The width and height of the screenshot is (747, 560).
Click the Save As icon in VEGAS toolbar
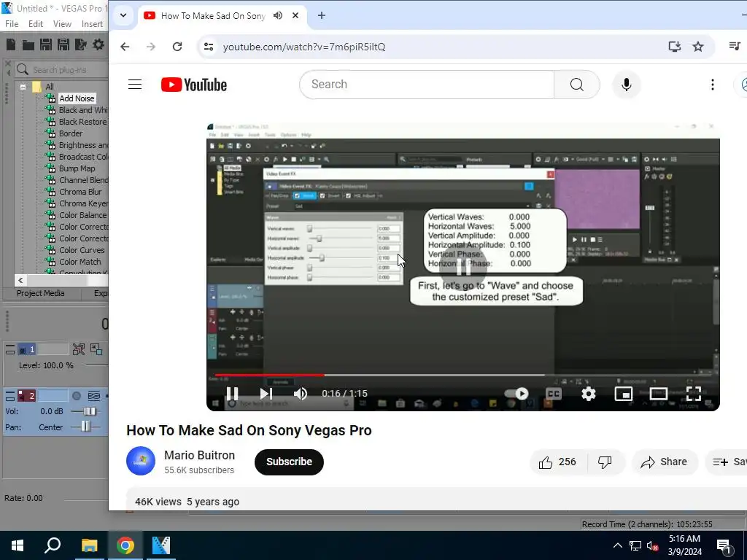63,44
